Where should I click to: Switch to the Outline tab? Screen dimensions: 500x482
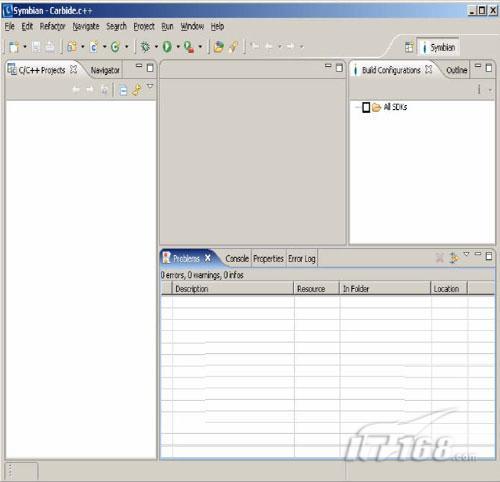[x=456, y=70]
